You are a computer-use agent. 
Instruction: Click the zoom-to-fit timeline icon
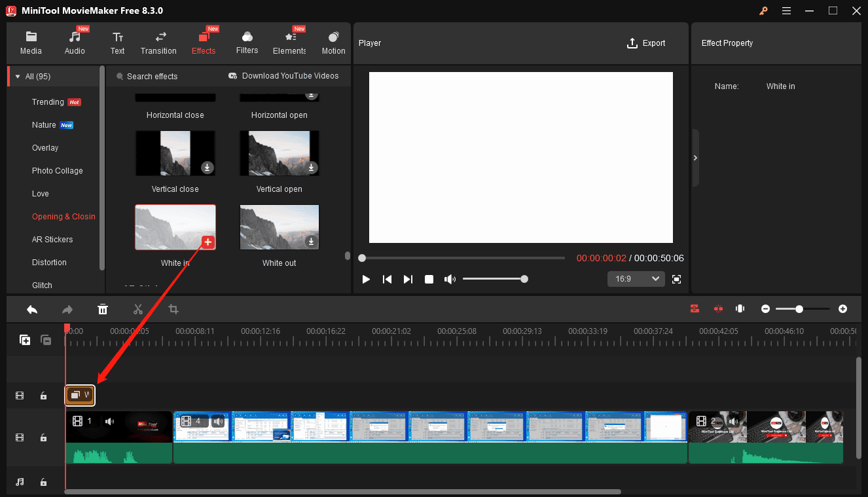pyautogui.click(x=740, y=308)
